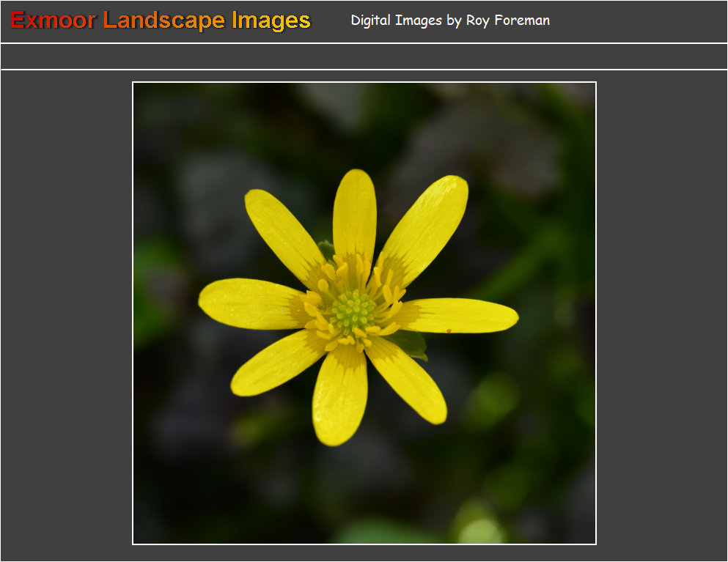Screen dimensions: 728x562
Task: Click the word Exmoor in the title
Action: (x=53, y=21)
